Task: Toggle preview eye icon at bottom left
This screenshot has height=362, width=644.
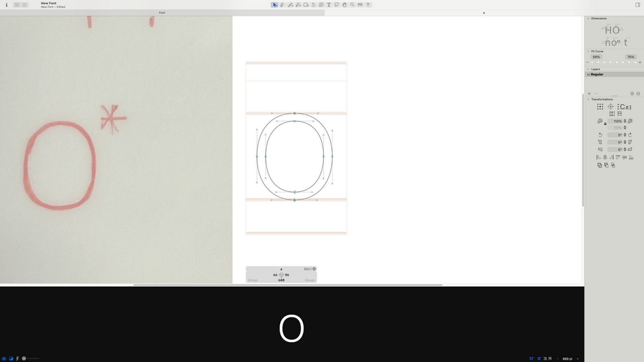Action: 4,358
